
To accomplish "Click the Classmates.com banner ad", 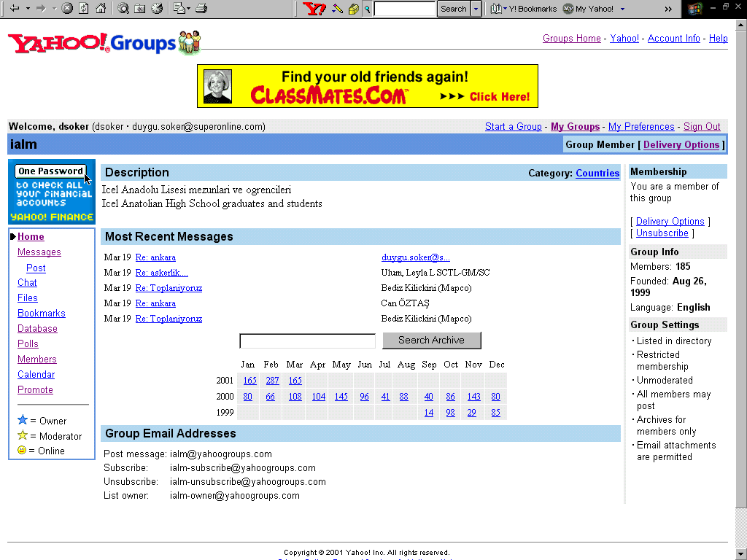I will 368,86.
